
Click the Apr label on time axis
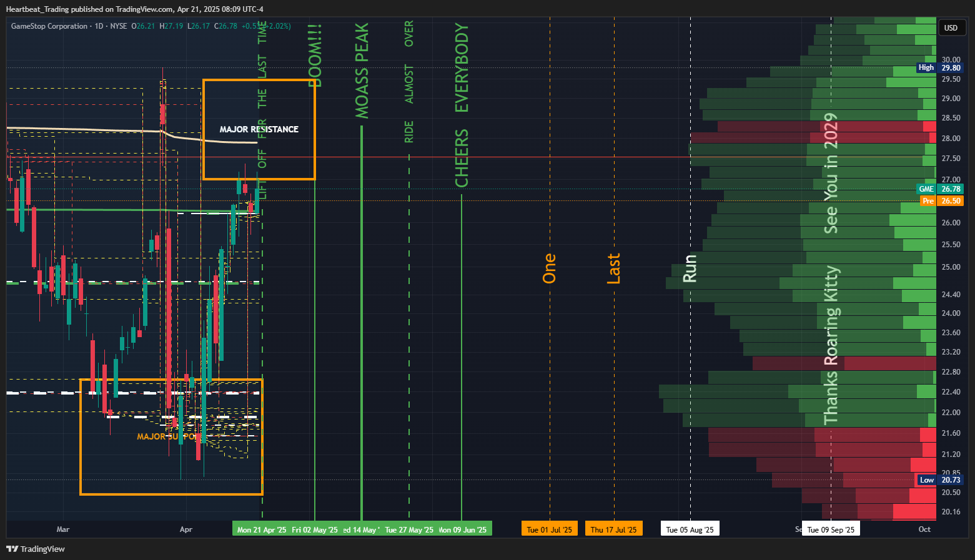(186, 529)
